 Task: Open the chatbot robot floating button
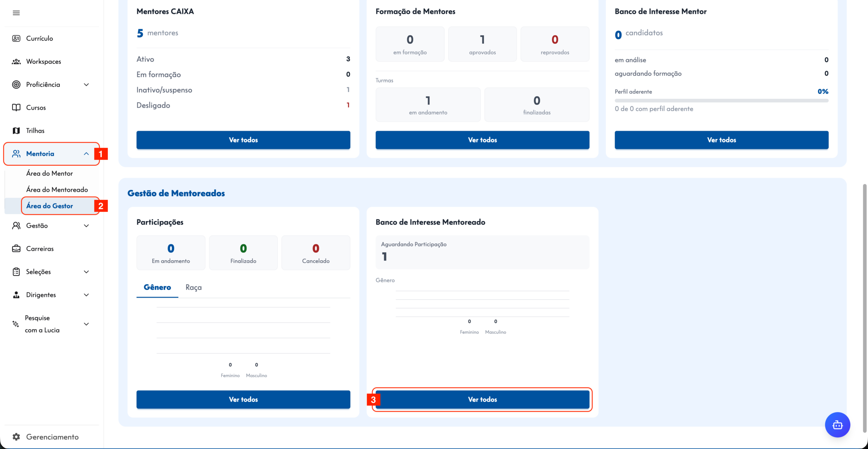(837, 425)
